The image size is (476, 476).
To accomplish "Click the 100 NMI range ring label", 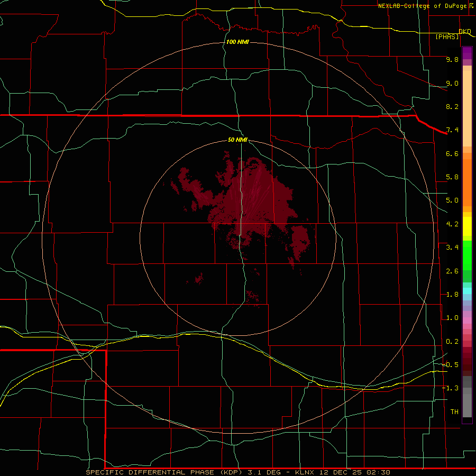I will [237, 42].
